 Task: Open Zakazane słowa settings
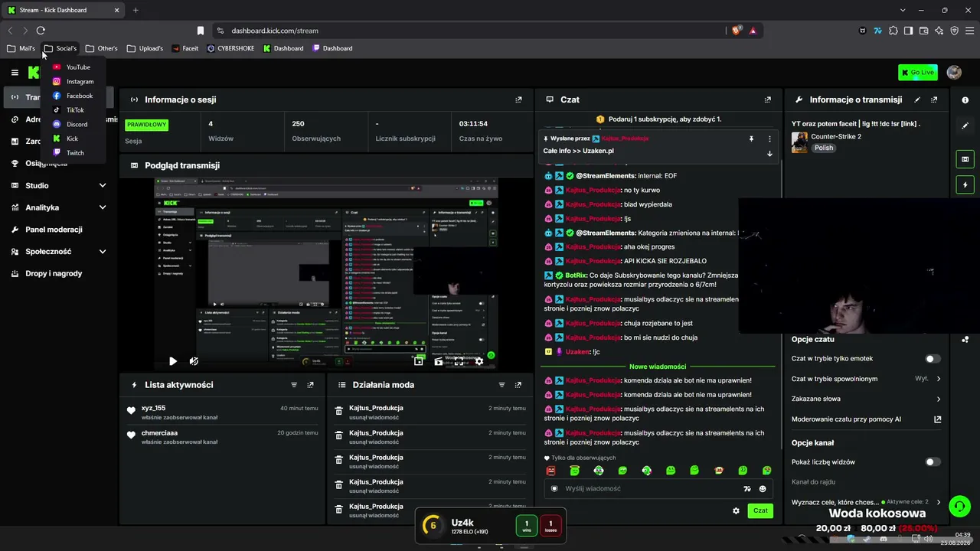tap(866, 399)
